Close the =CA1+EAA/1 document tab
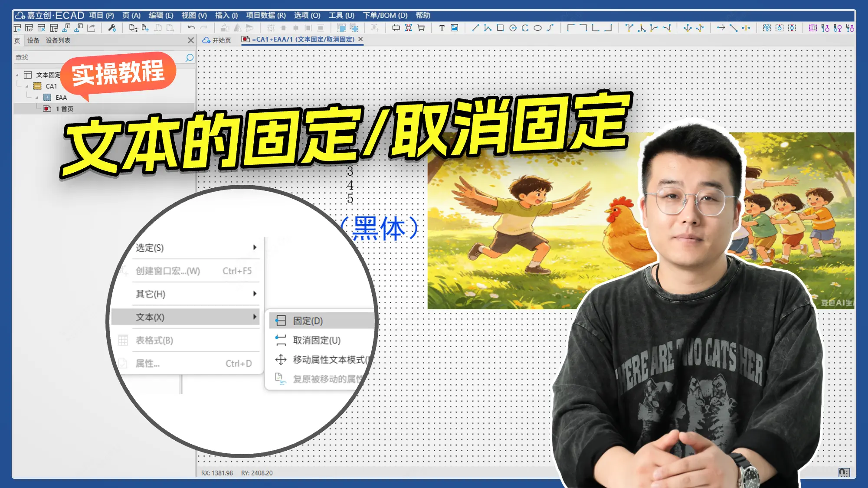 (360, 39)
